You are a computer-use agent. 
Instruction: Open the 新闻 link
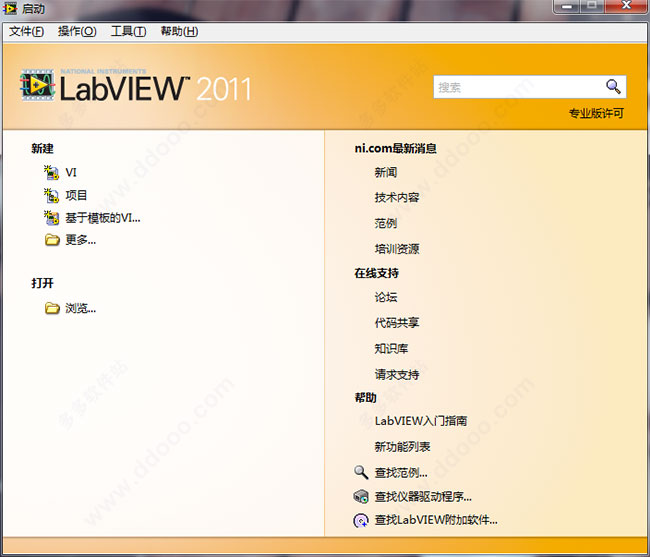pyautogui.click(x=386, y=172)
